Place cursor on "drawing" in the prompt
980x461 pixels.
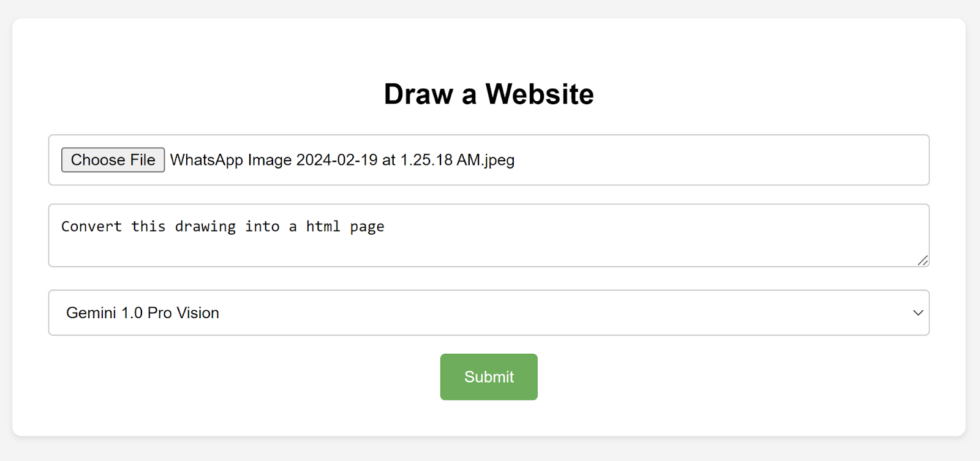205,227
